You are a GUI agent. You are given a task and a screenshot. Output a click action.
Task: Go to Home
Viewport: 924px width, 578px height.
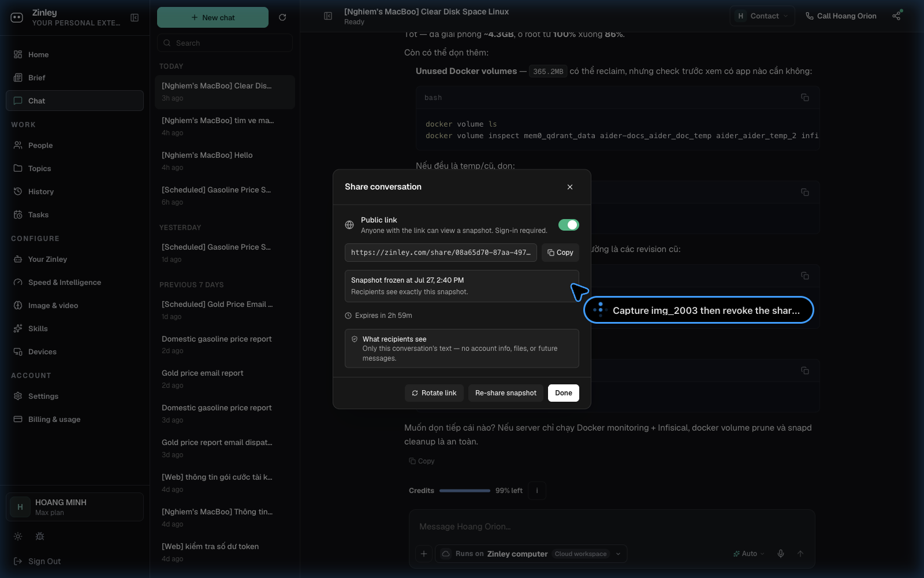[74, 54]
